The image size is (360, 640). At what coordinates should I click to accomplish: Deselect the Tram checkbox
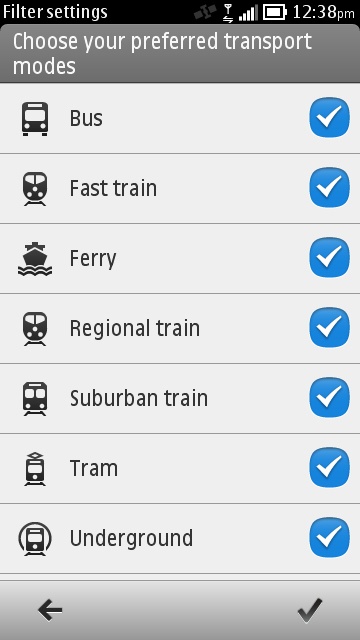(329, 467)
